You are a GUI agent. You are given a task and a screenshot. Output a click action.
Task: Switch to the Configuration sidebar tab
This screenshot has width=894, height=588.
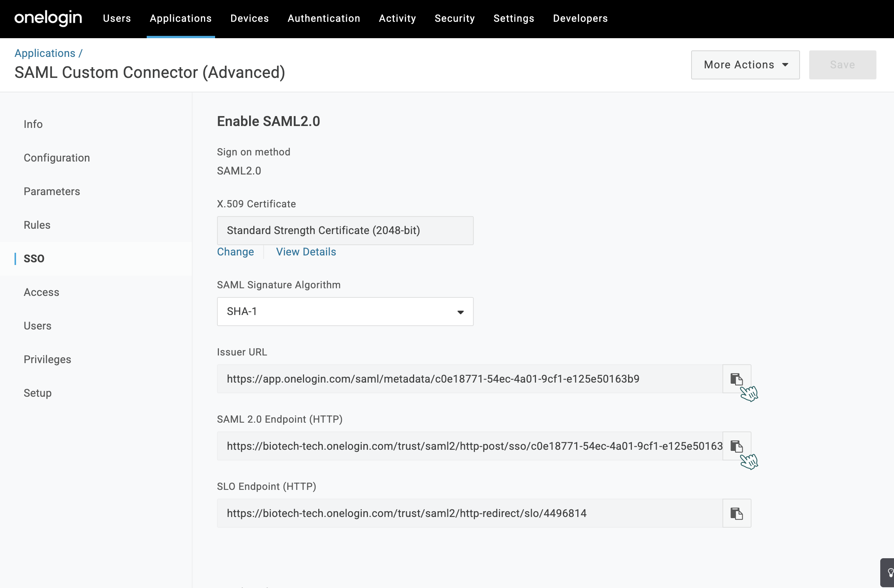point(57,158)
